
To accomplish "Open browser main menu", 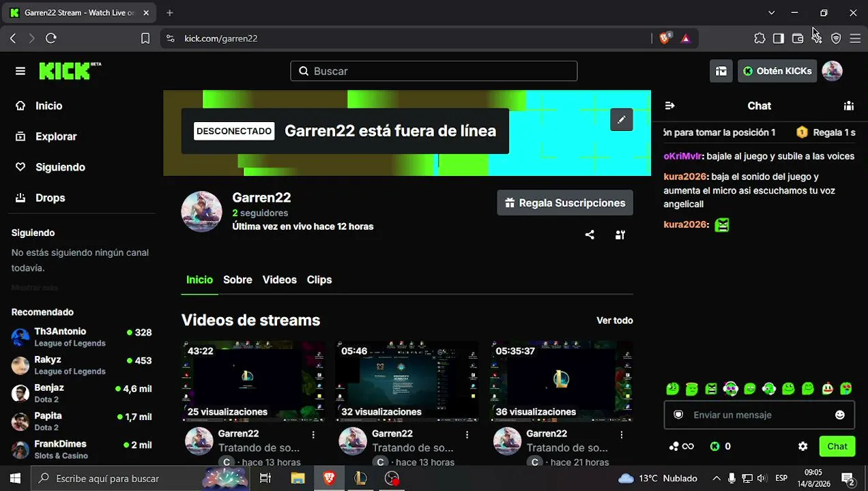I will coord(855,38).
